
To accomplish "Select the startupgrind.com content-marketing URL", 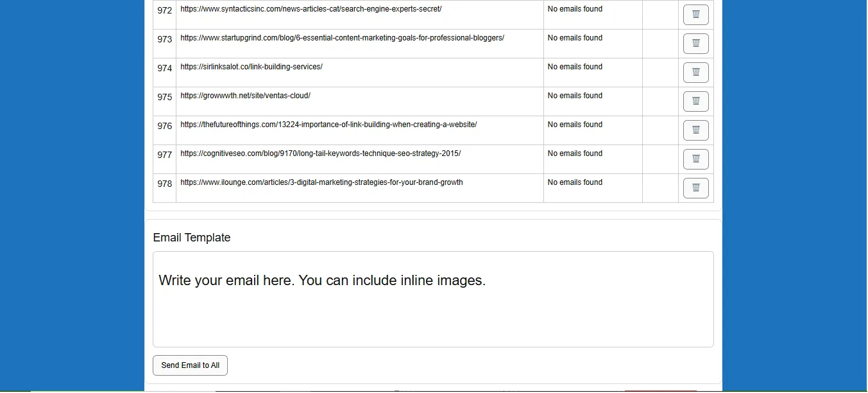I will (x=342, y=38).
